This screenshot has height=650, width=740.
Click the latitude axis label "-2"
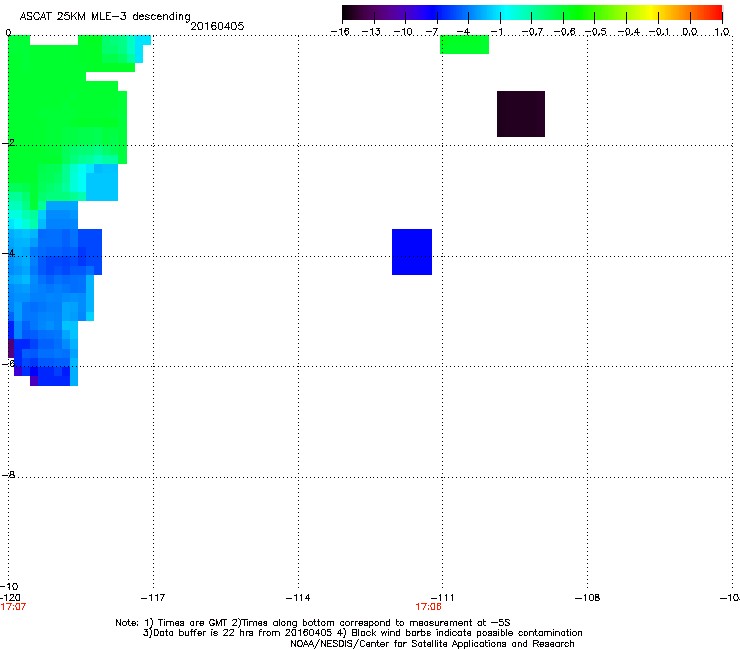click(x=8, y=143)
